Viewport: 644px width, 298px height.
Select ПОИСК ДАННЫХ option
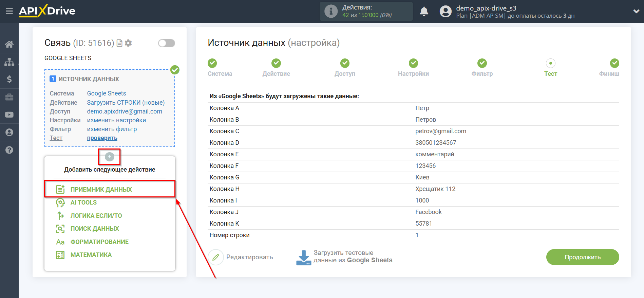coord(95,229)
